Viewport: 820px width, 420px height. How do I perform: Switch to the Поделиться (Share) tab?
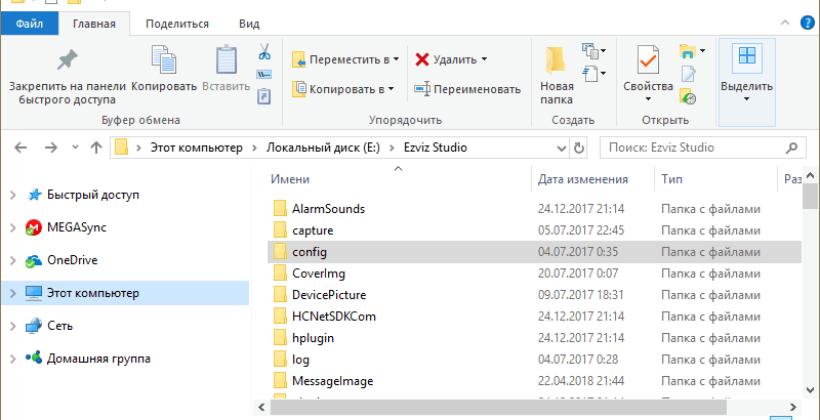177,24
